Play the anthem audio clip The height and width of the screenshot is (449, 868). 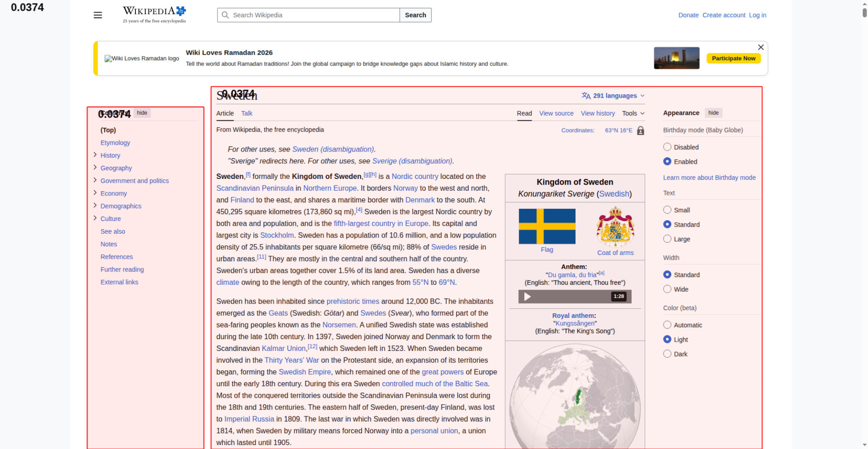[527, 297]
